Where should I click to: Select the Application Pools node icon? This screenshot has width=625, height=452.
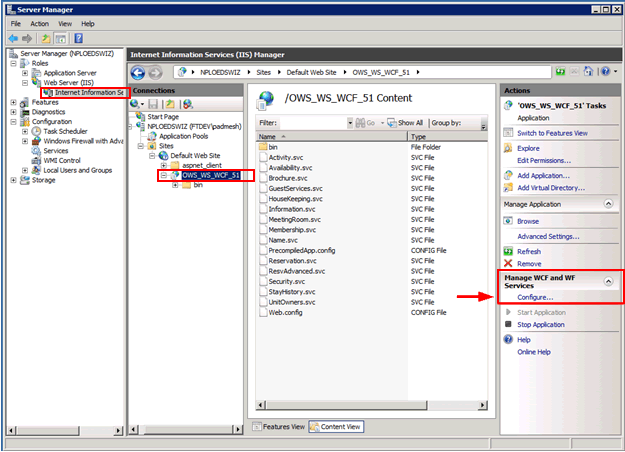(x=152, y=135)
